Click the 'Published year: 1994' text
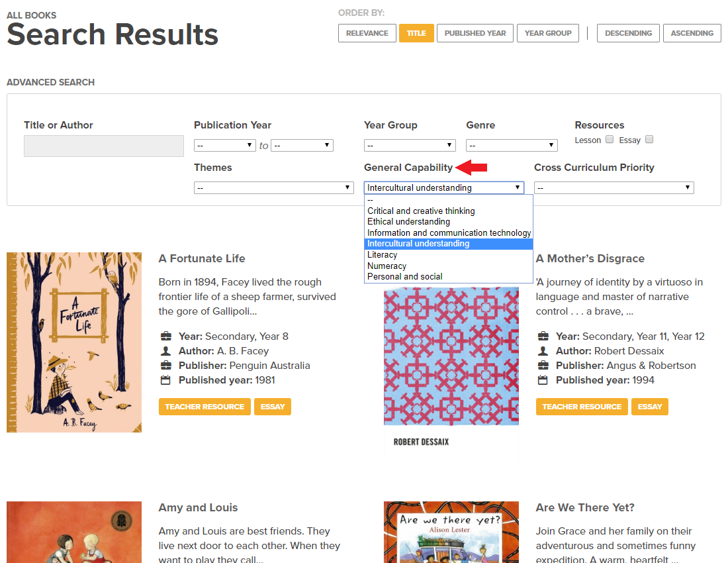728x563 pixels. pos(605,380)
